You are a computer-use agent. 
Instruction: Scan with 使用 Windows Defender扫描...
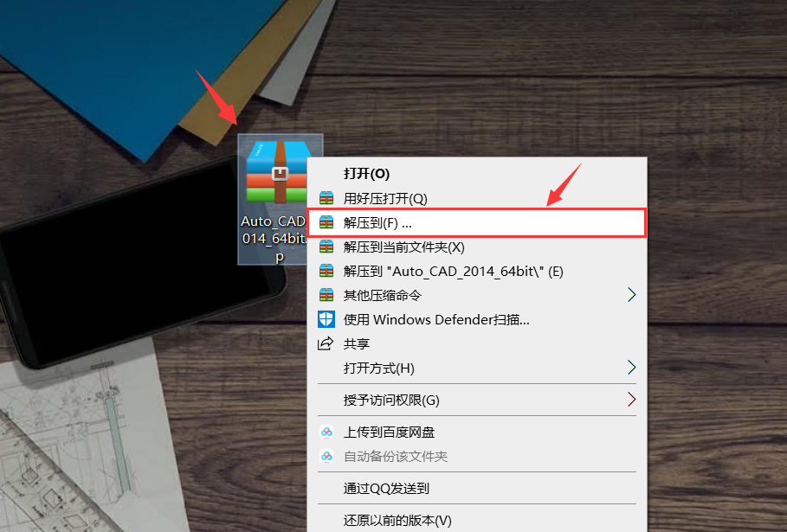[477, 319]
